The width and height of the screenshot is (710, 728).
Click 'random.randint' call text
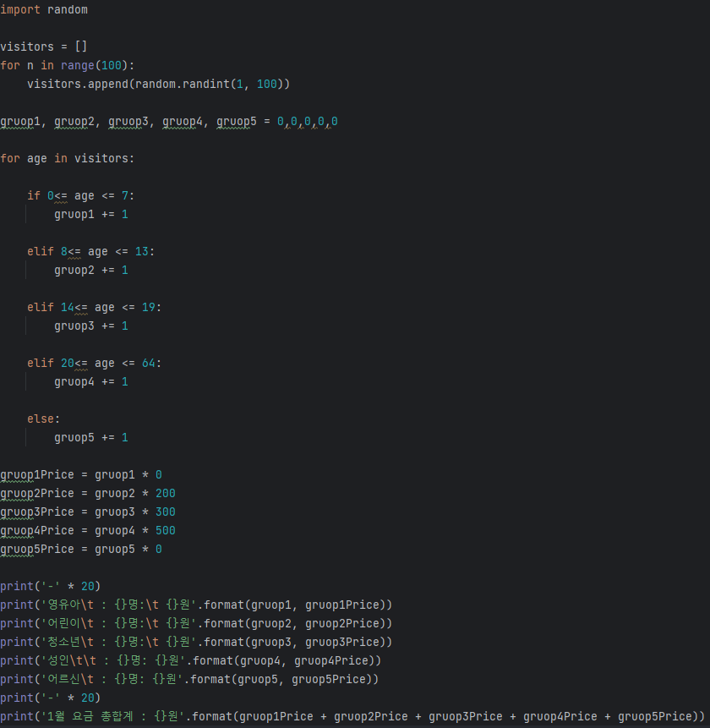[x=183, y=84]
